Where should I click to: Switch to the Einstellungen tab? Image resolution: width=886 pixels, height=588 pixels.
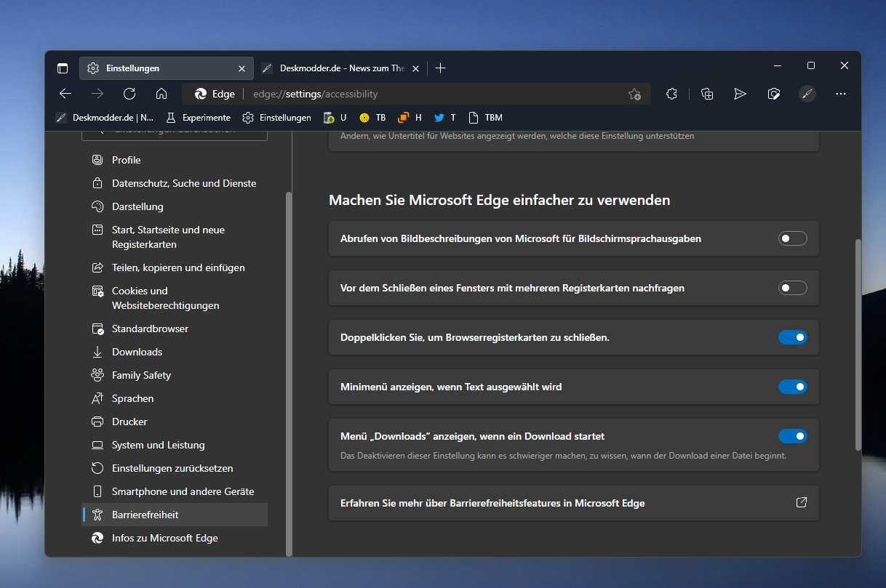click(167, 68)
